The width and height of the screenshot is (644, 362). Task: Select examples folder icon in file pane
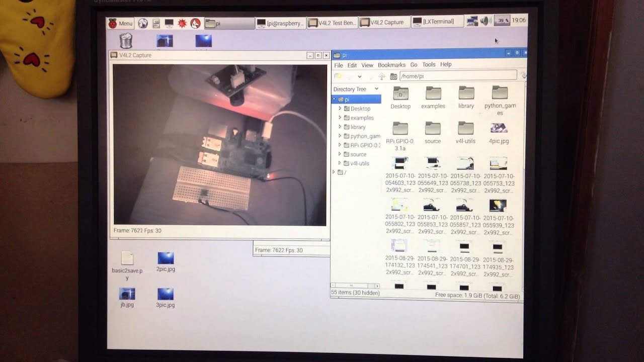pyautogui.click(x=433, y=93)
